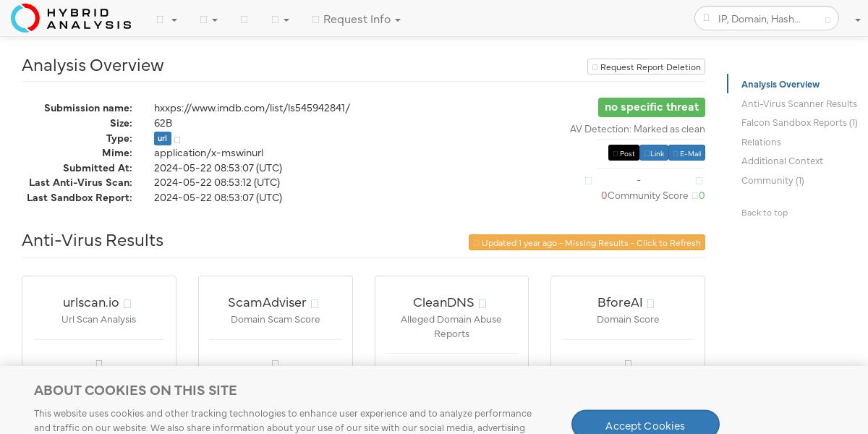Image resolution: width=868 pixels, height=434 pixels.
Task: Click the E-Mail share button
Action: click(x=686, y=153)
